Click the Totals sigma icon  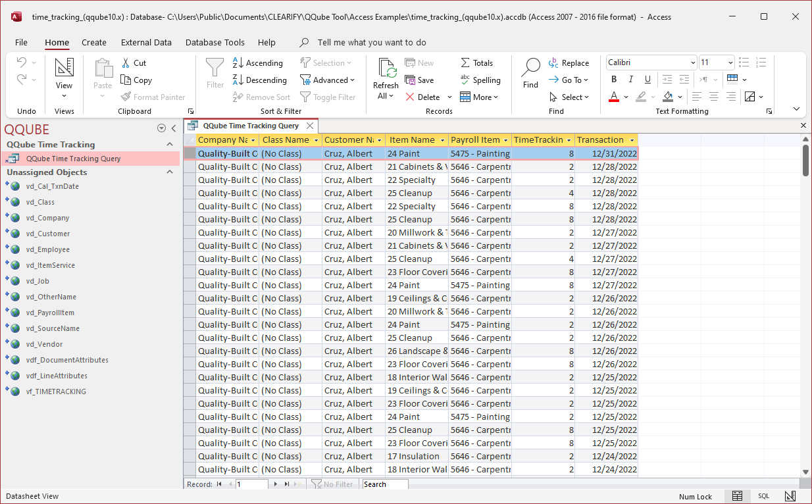click(465, 63)
